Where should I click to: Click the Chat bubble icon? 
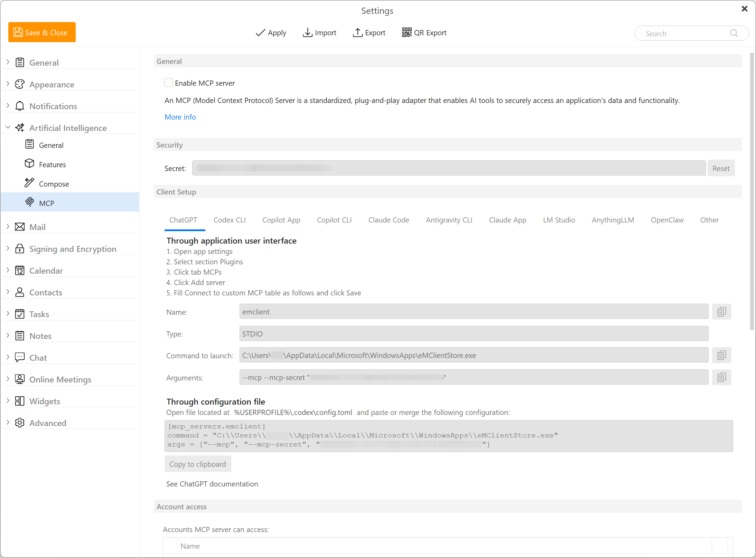tap(20, 358)
